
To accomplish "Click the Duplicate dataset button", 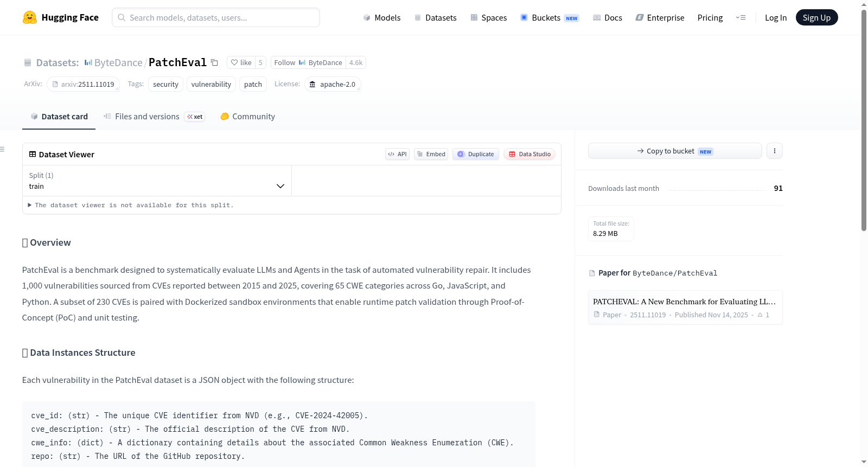I will click(476, 154).
